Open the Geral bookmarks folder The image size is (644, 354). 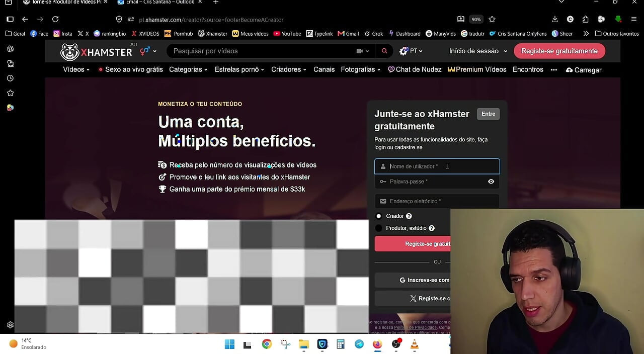15,34
